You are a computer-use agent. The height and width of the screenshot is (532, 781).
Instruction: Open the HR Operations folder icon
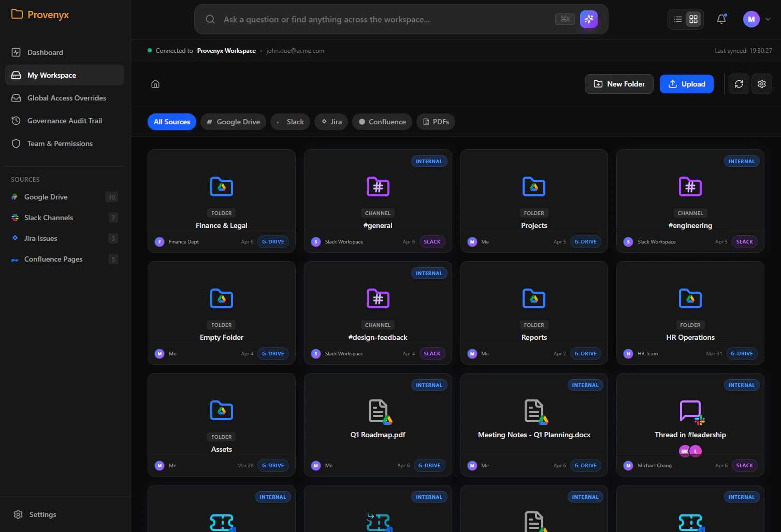click(690, 298)
